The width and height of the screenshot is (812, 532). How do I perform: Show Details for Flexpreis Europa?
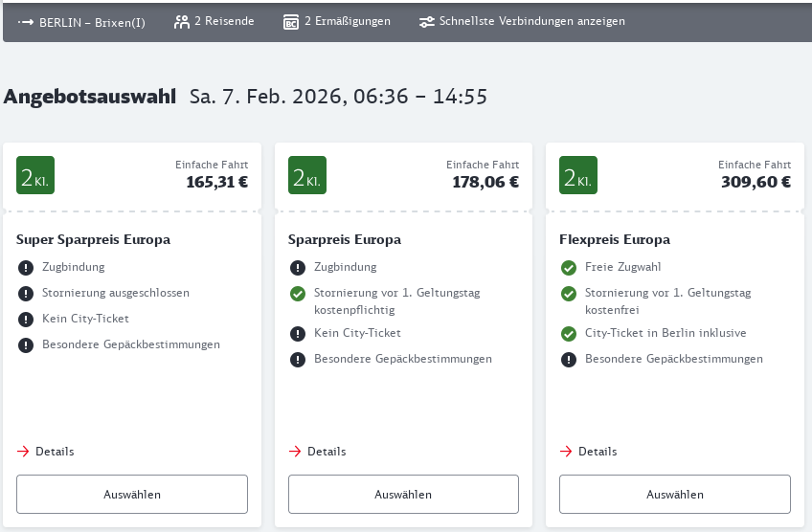589,452
